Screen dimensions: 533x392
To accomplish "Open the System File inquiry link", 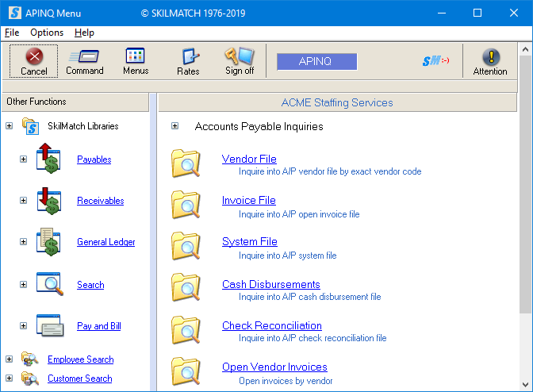I will [250, 241].
